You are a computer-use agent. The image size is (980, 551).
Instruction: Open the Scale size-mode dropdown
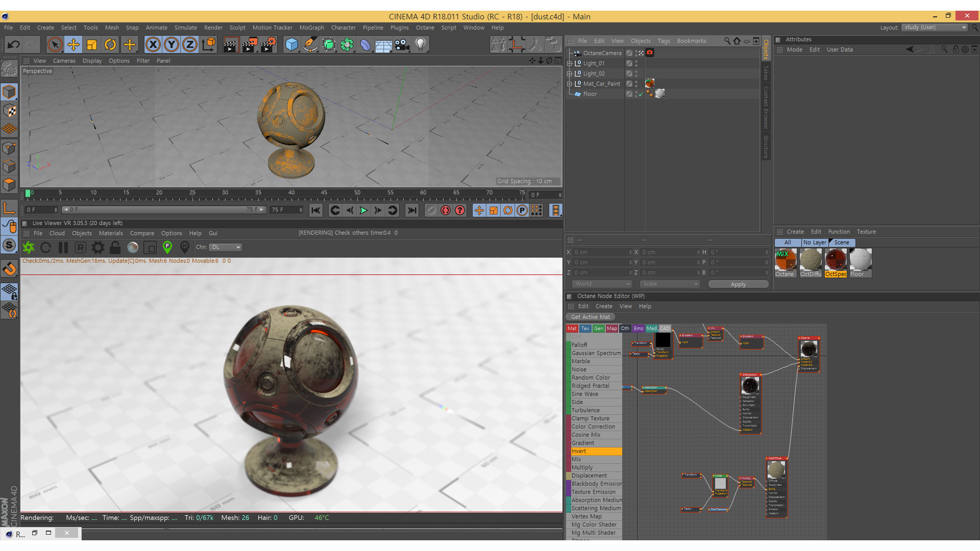[670, 284]
